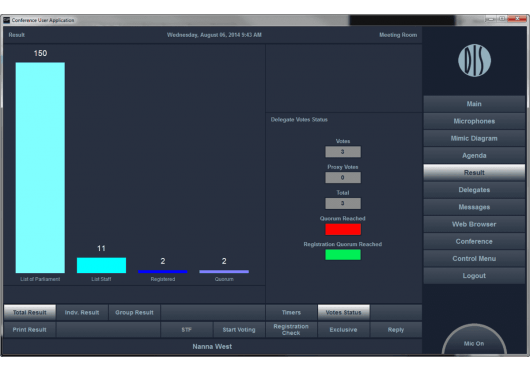Click the 'Nanna West' name text

pyautogui.click(x=212, y=347)
